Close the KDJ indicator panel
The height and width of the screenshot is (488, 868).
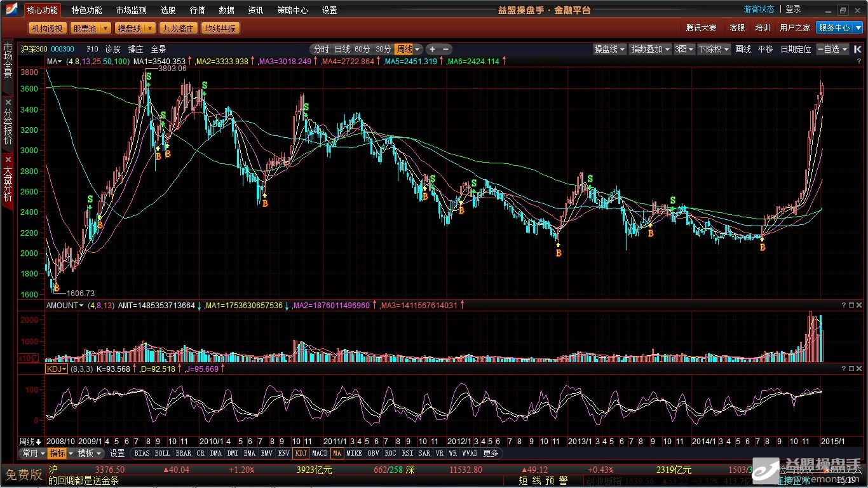click(x=859, y=369)
